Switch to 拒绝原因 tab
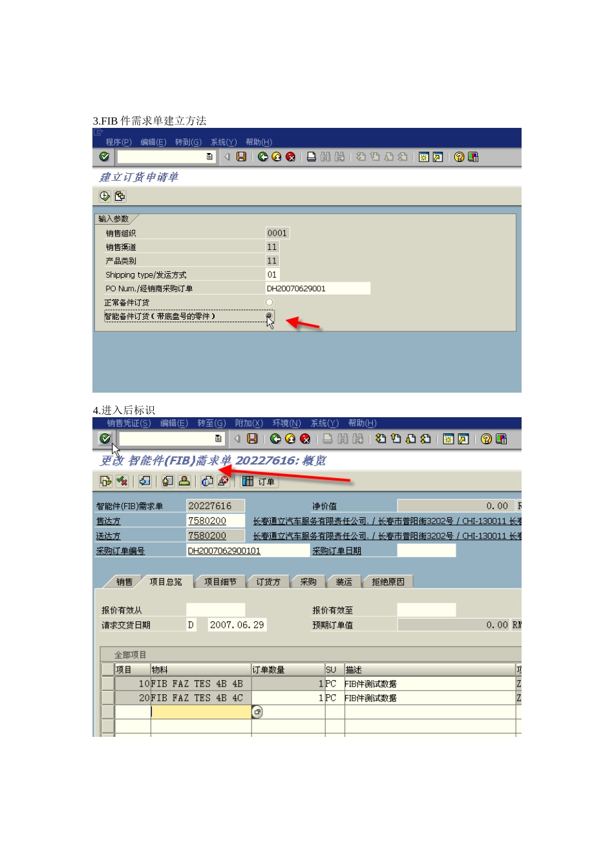Screen dimensions: 614x868 point(388,582)
